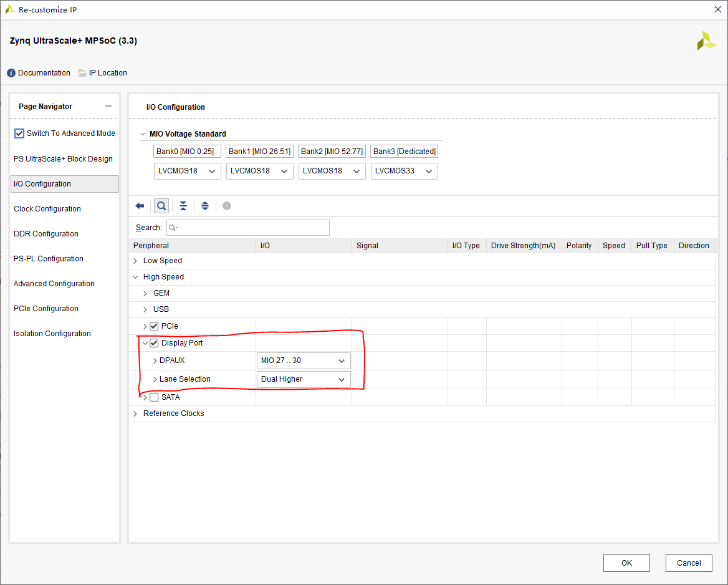Click the Bank3 [Dedicated] label
This screenshot has height=585, width=728.
404,152
